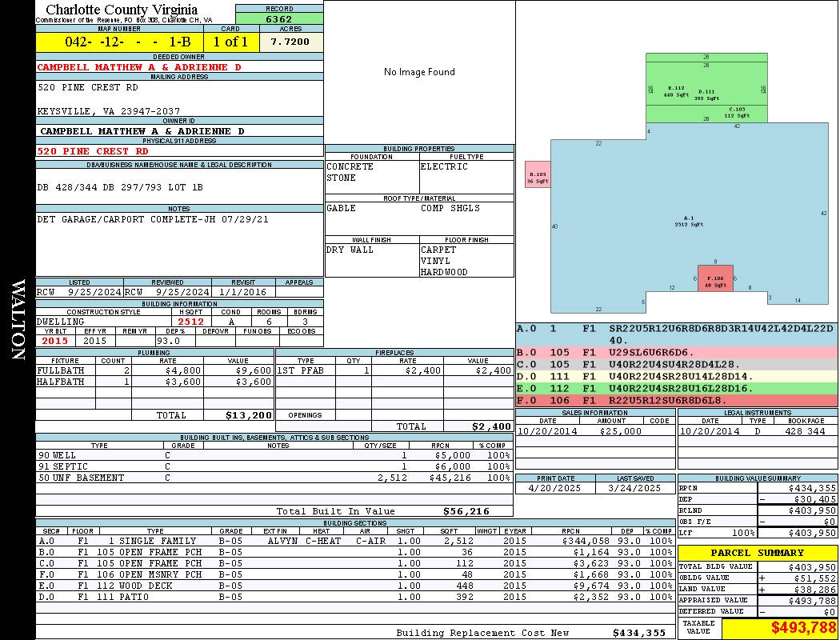The width and height of the screenshot is (840, 640).
Task: Click the C.105 112 SqFt sketch label
Action: click(737, 113)
